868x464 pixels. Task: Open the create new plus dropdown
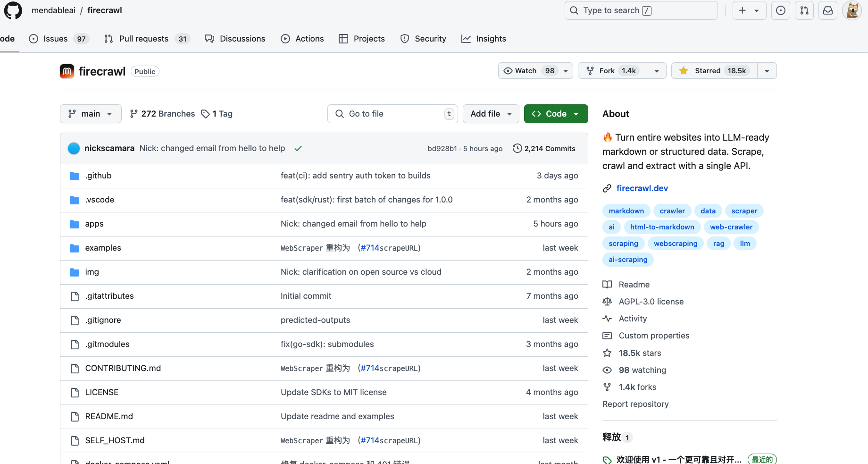point(749,10)
